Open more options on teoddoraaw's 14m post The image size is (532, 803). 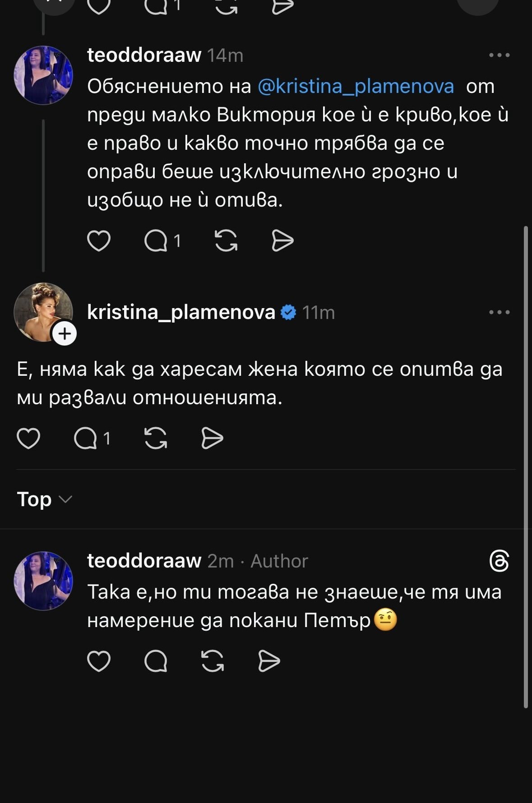[x=499, y=55]
